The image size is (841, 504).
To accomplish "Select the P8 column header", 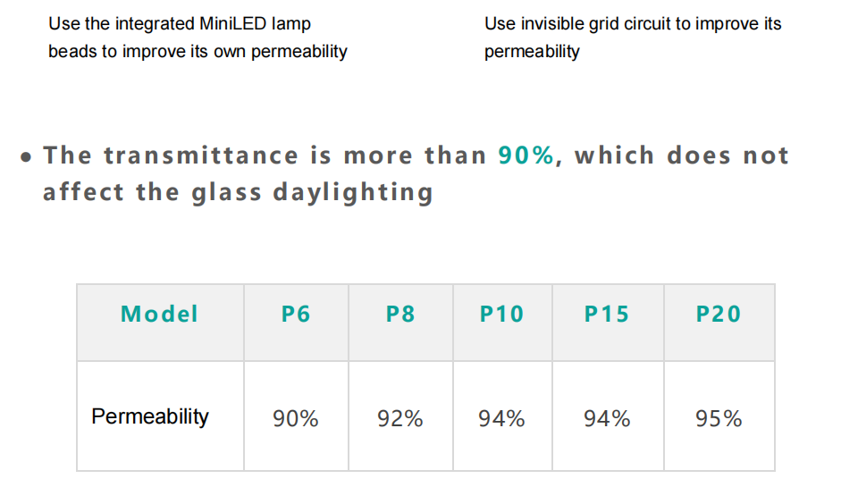I will tap(400, 315).
